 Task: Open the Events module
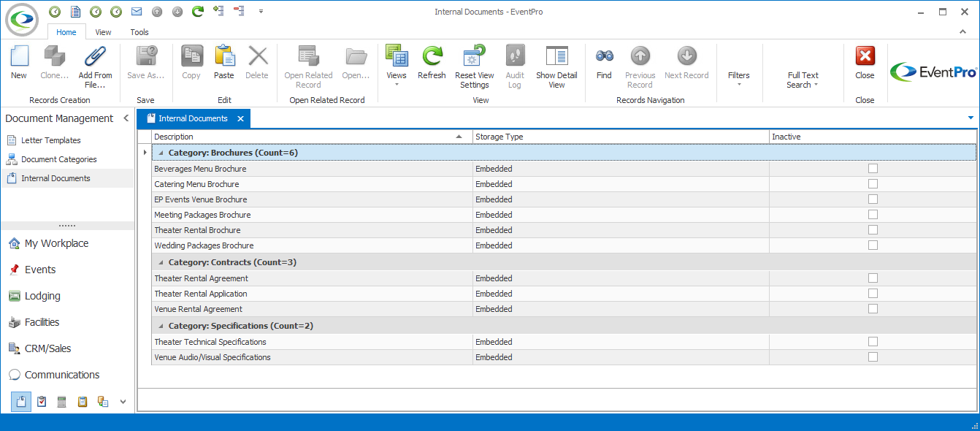tap(40, 270)
